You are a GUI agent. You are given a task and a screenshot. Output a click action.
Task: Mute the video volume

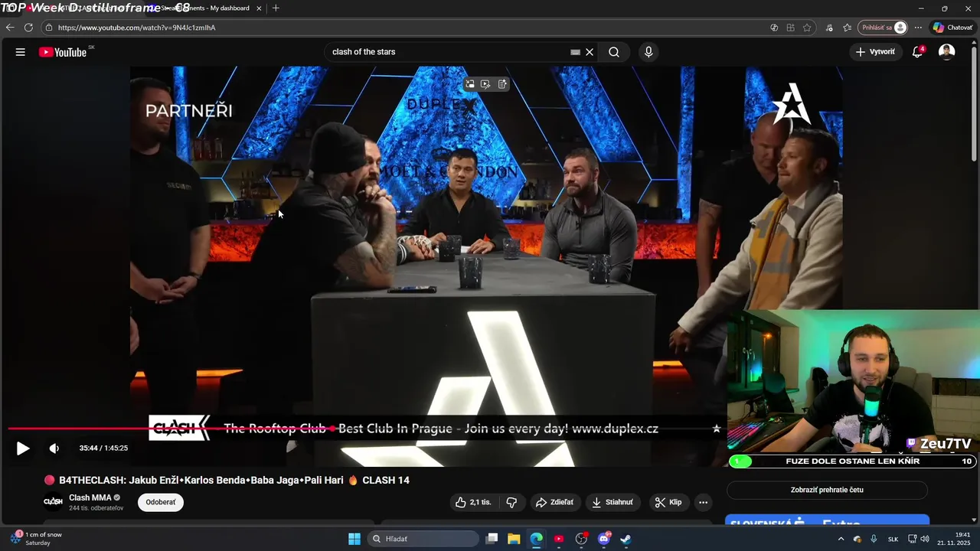pos(54,448)
